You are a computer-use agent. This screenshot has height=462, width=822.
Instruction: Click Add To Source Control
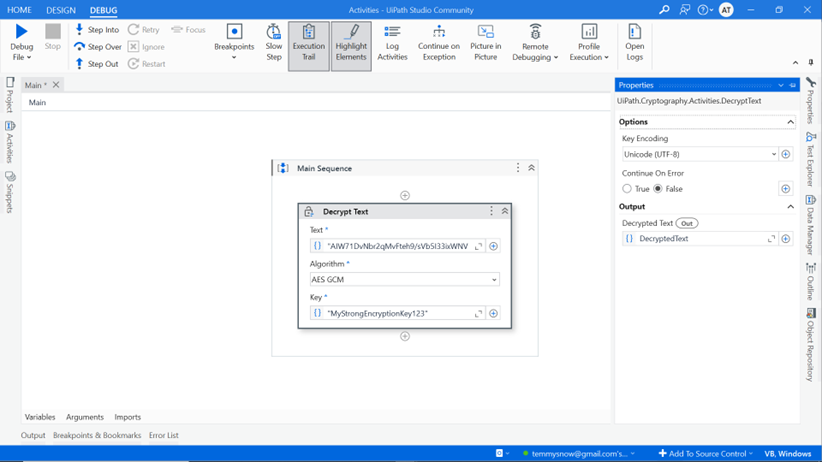click(x=706, y=454)
